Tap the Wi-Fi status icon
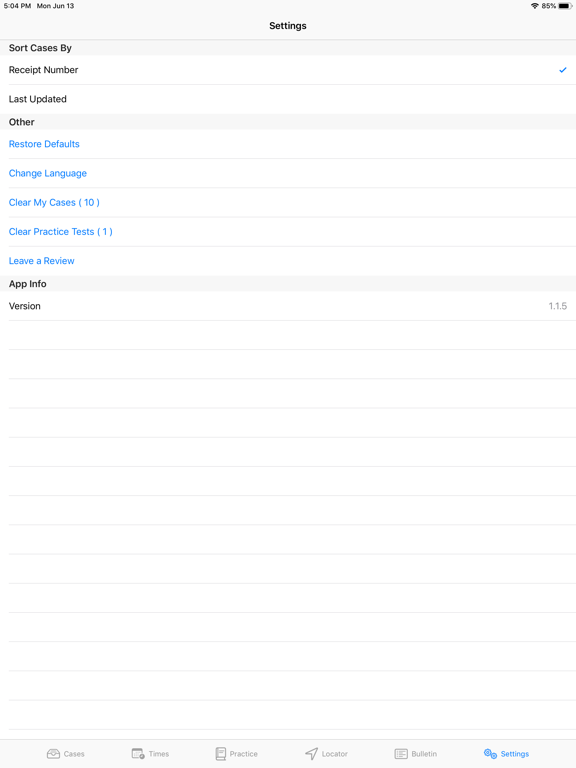This screenshot has height=768, width=576. [x=535, y=6]
